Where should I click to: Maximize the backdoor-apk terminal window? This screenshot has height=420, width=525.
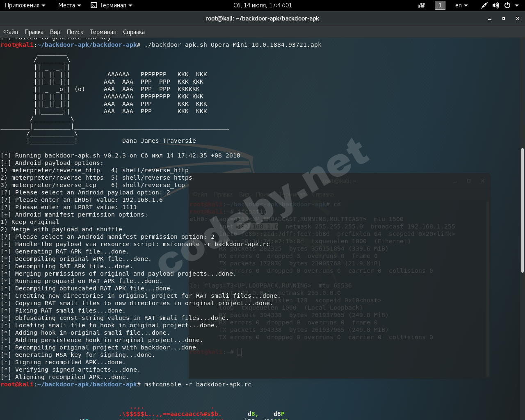pos(504,18)
